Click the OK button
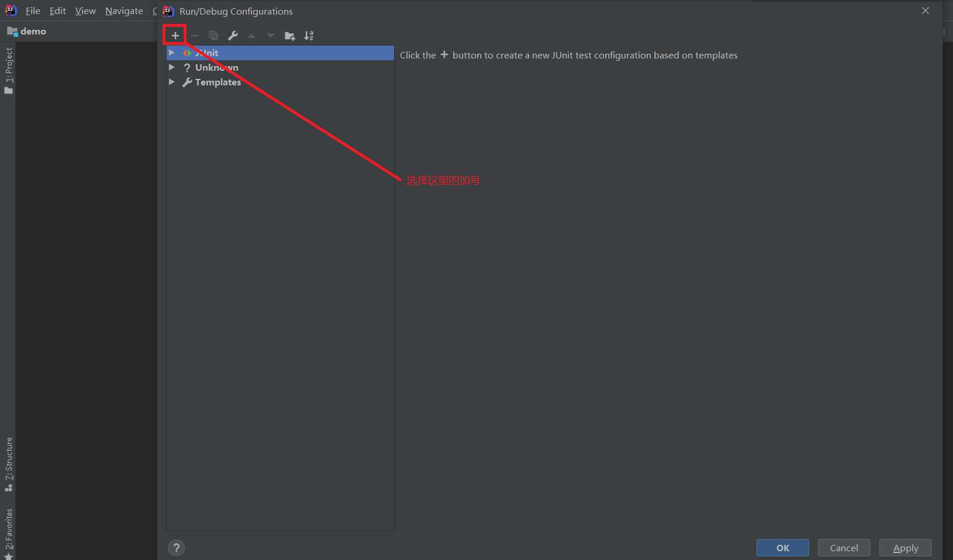This screenshot has width=953, height=560. point(783,548)
